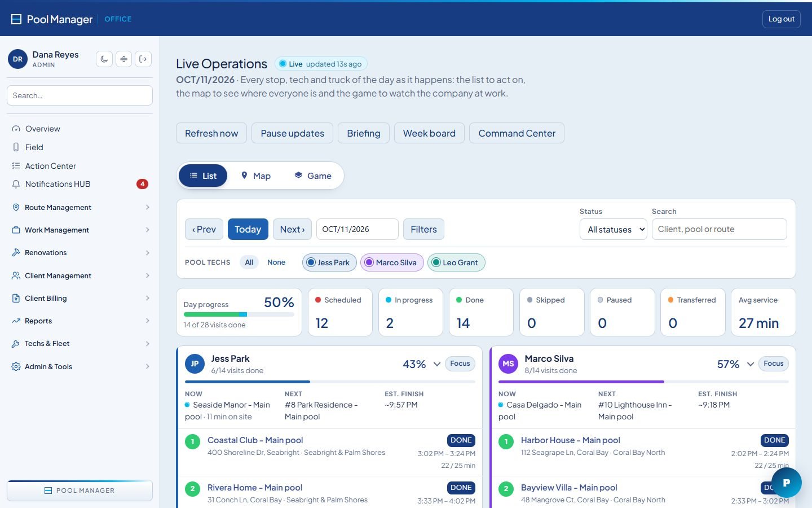812x508 pixels.
Task: Open the All statuses dropdown
Action: (x=613, y=229)
